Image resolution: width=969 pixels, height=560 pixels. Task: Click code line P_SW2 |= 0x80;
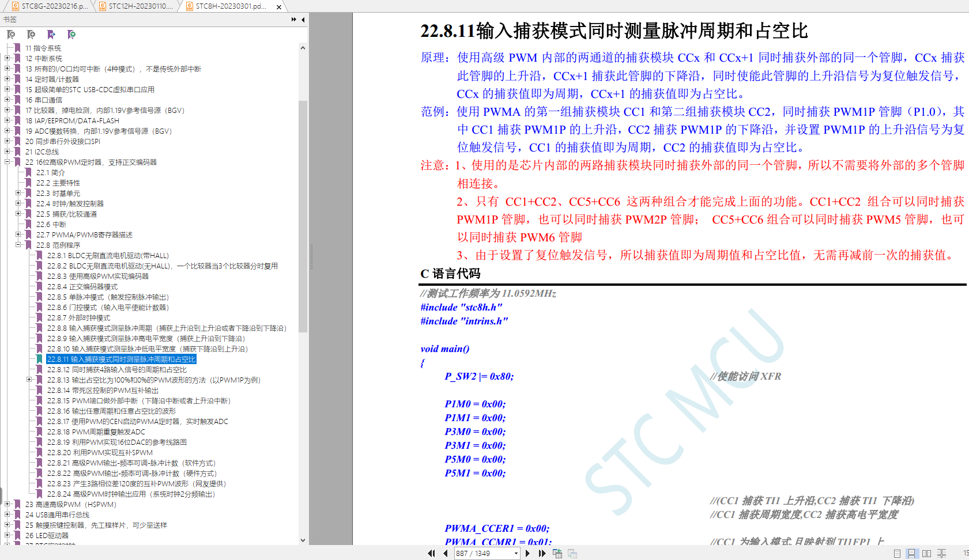tap(479, 376)
